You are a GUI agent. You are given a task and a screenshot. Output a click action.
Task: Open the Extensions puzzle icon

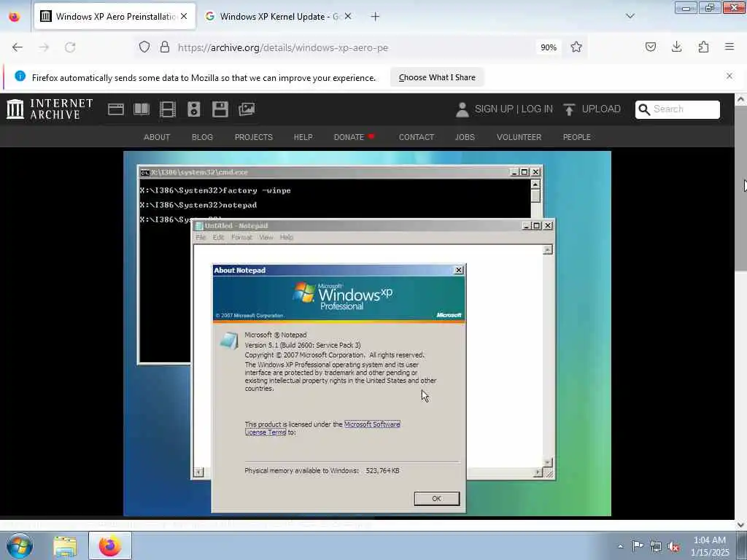click(x=703, y=47)
